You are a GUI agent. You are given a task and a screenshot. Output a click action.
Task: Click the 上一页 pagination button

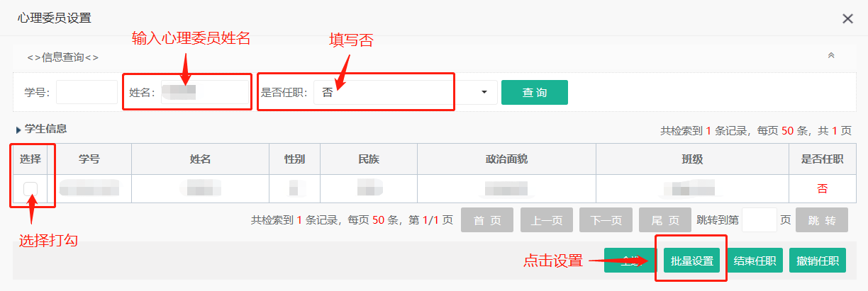coord(546,220)
